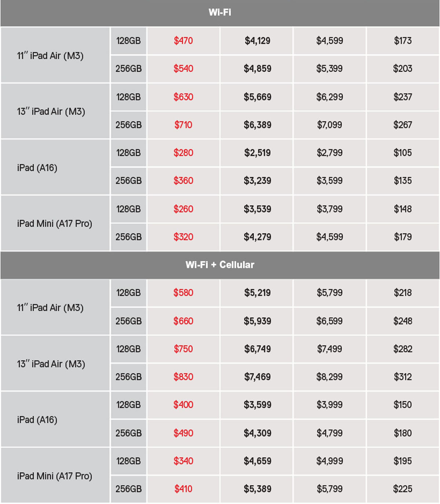Image resolution: width=440 pixels, height=504 pixels.
Task: Click the Wi-Fi + Cellular section header
Action: (x=220, y=265)
